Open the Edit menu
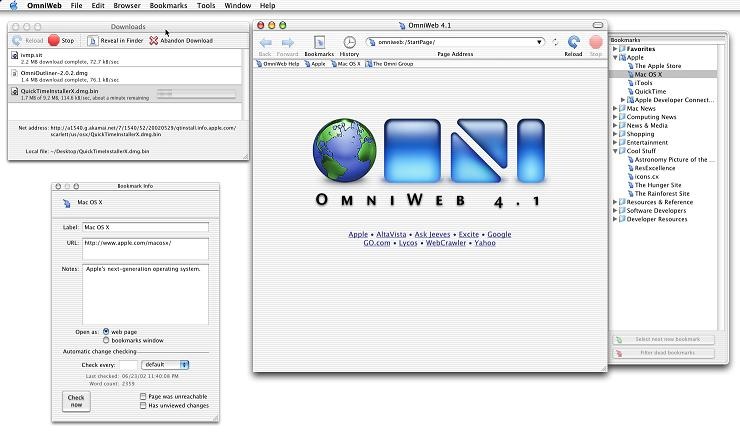This screenshot has height=445, width=740. (98, 6)
